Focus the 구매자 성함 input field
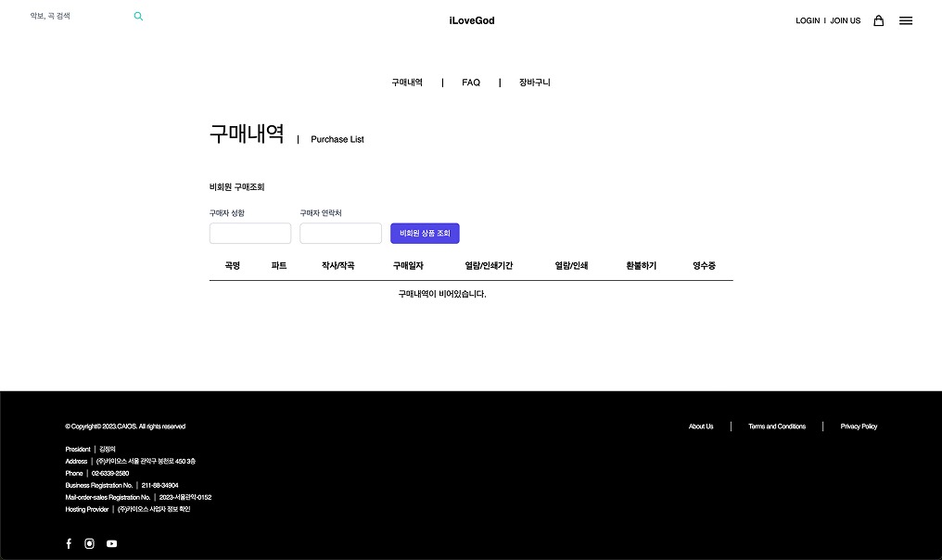 pyautogui.click(x=250, y=234)
